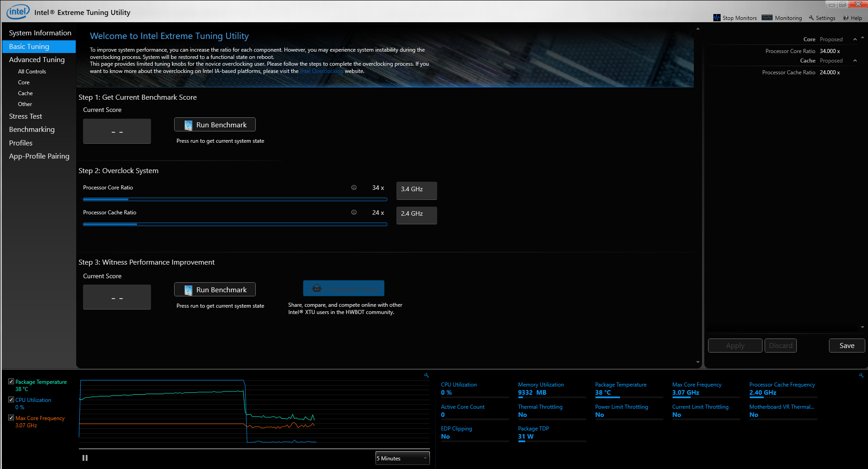Click the Max Core Frequency monitor tile
The image size is (868, 469).
[x=706, y=389]
